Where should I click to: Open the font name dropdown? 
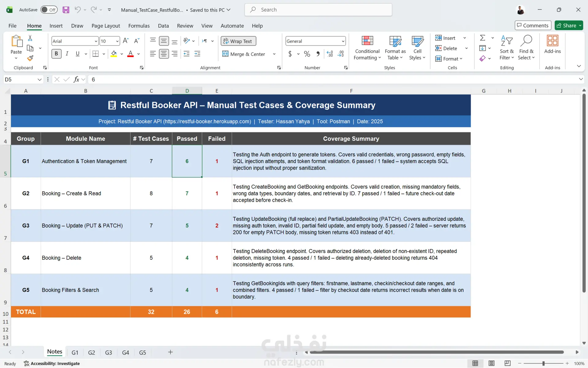pos(96,41)
